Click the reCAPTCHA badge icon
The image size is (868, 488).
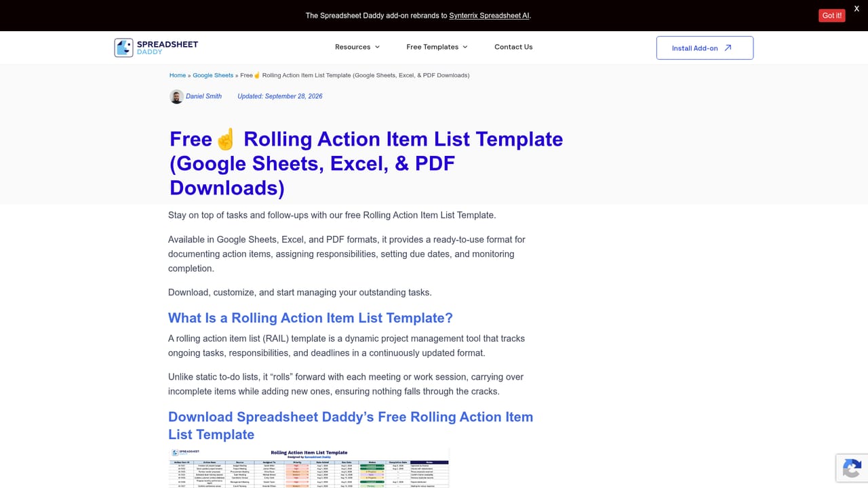pyautogui.click(x=852, y=468)
